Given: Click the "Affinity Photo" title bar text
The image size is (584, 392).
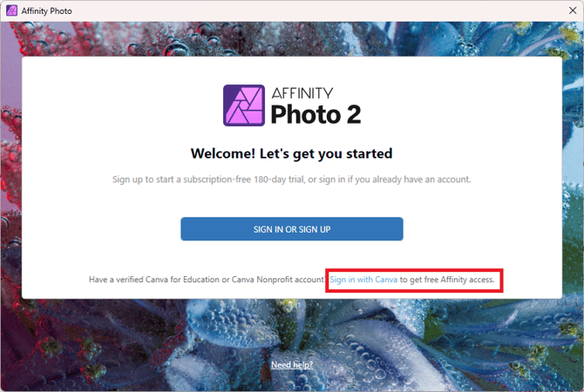Looking at the screenshot, I should pos(48,10).
